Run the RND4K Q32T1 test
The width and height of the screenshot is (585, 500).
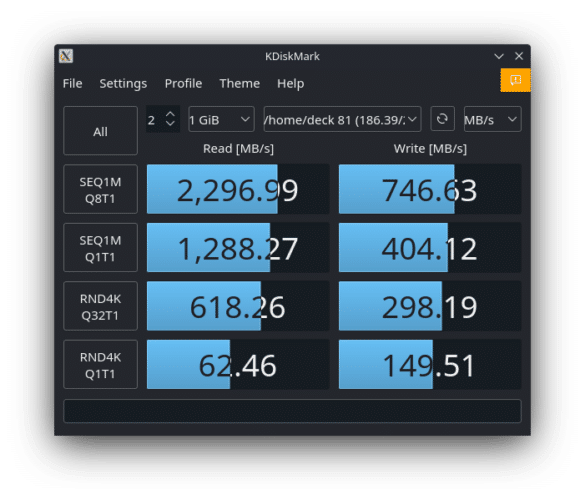point(100,306)
